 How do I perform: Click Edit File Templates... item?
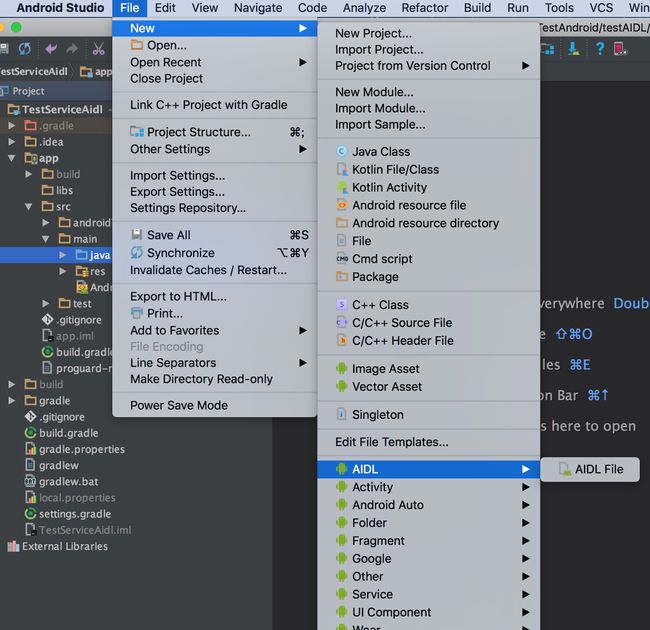pos(429,442)
